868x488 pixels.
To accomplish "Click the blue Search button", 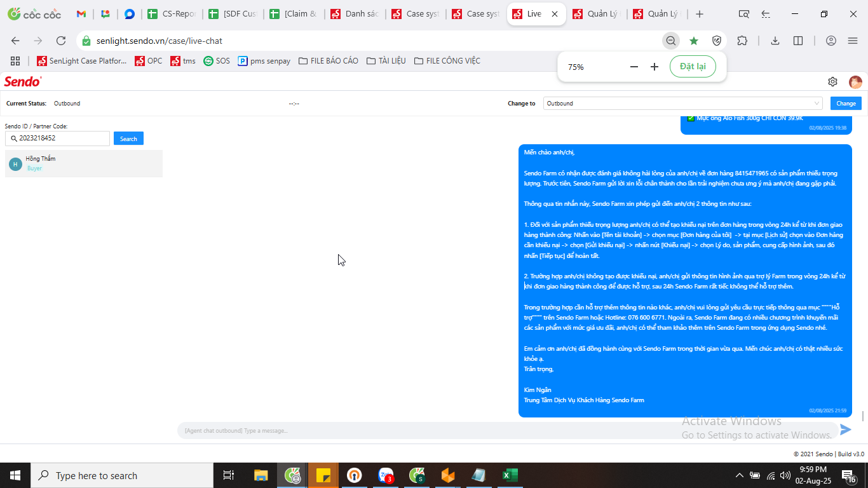I will click(128, 139).
